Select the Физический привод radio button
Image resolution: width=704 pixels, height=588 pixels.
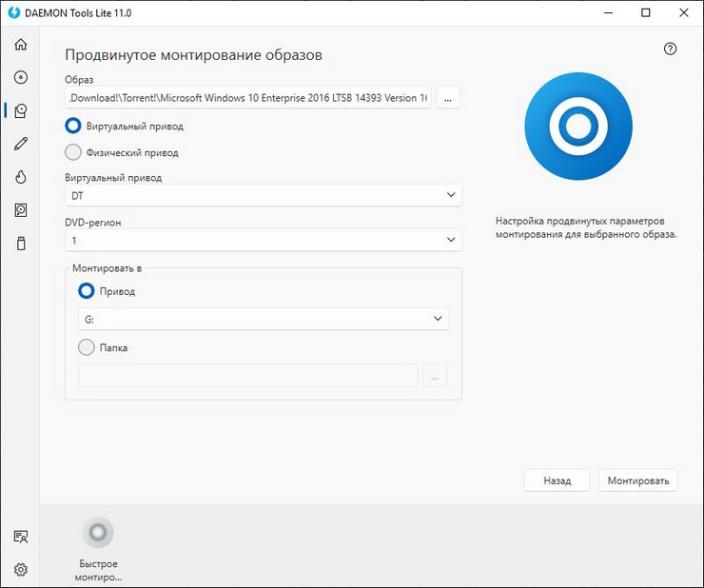point(73,152)
